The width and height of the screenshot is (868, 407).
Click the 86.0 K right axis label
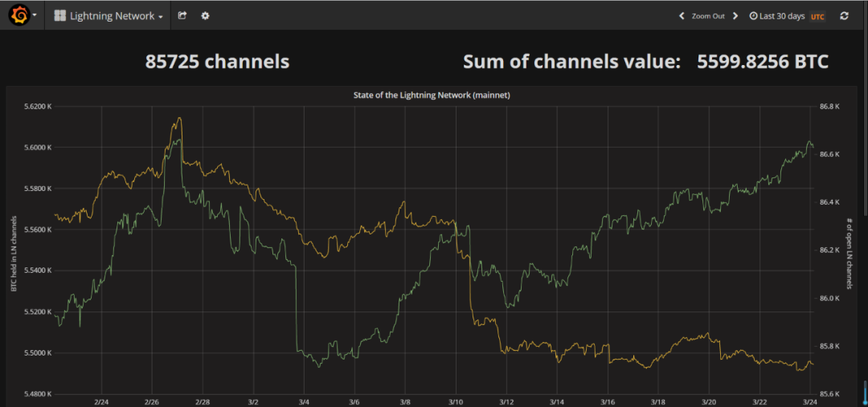(x=829, y=298)
